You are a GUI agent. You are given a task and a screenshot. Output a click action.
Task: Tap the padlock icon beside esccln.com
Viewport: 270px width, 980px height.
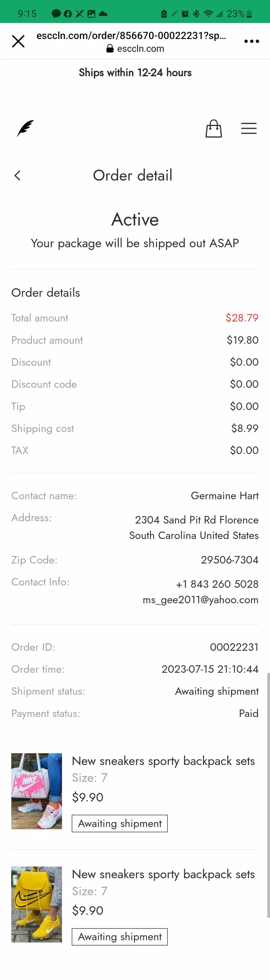coord(110,48)
